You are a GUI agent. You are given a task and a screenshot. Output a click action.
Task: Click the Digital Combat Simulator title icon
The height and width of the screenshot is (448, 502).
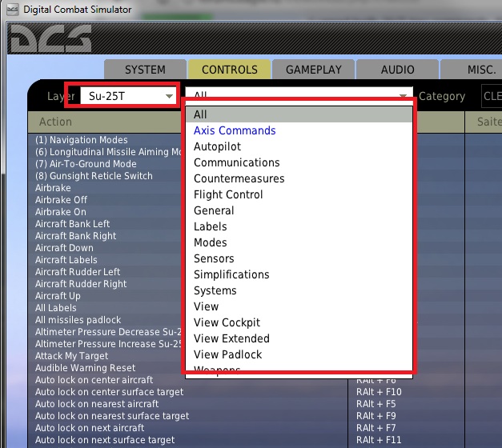(x=12, y=10)
